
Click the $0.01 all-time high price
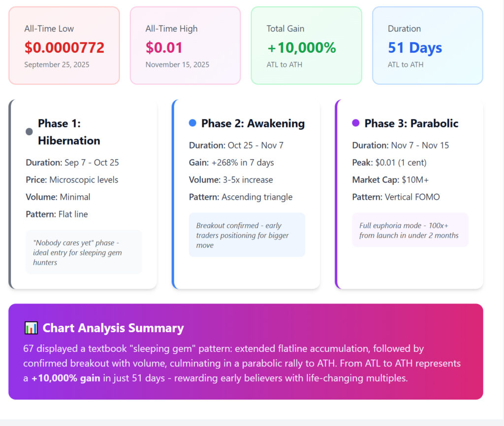tap(164, 48)
